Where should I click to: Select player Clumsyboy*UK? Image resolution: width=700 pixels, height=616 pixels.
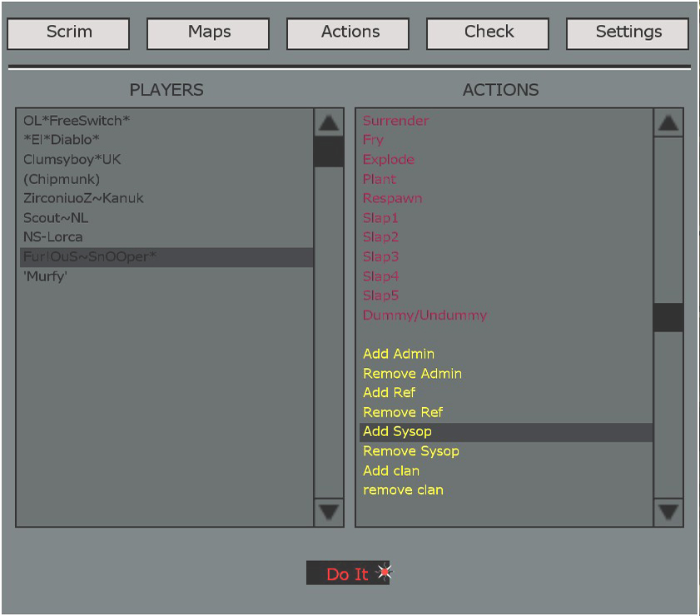click(x=72, y=160)
